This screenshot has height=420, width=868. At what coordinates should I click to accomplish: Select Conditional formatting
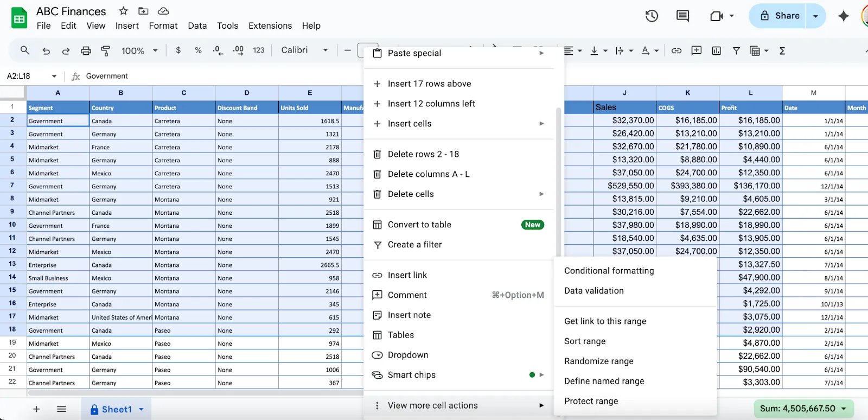(x=636, y=271)
